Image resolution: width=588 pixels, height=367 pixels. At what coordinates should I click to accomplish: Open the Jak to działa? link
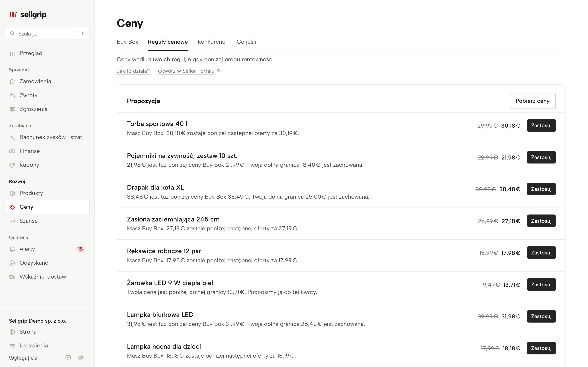(x=133, y=71)
